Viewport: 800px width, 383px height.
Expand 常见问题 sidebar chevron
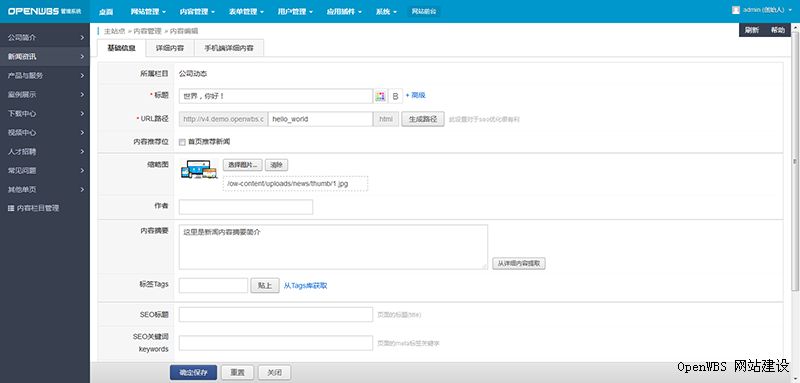coord(82,170)
